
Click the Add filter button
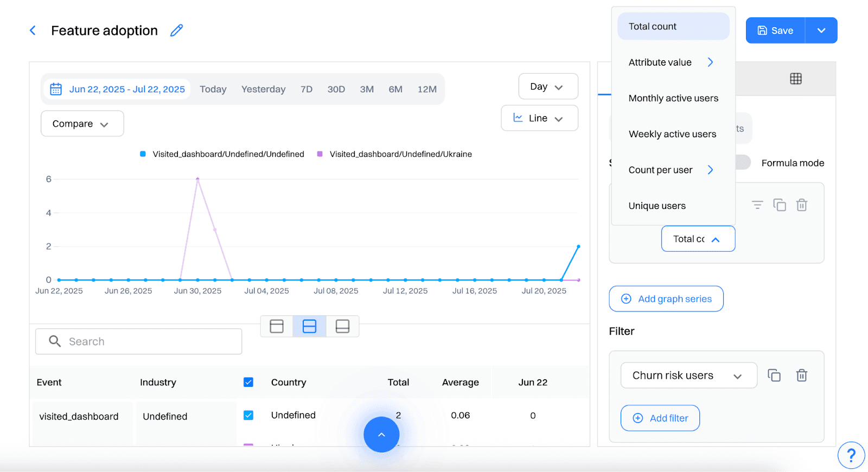pyautogui.click(x=660, y=418)
